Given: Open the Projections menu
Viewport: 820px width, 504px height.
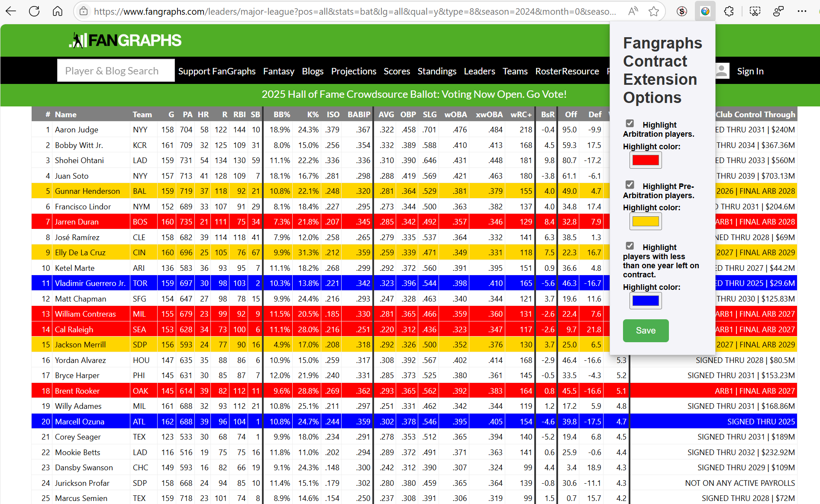Looking at the screenshot, I should point(354,71).
